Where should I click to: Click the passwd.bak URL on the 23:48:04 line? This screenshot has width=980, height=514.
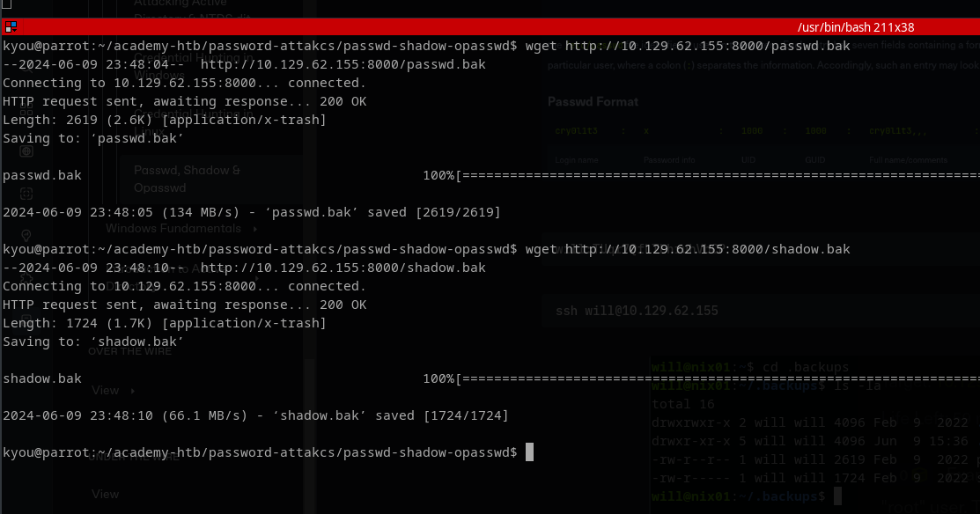tap(343, 64)
